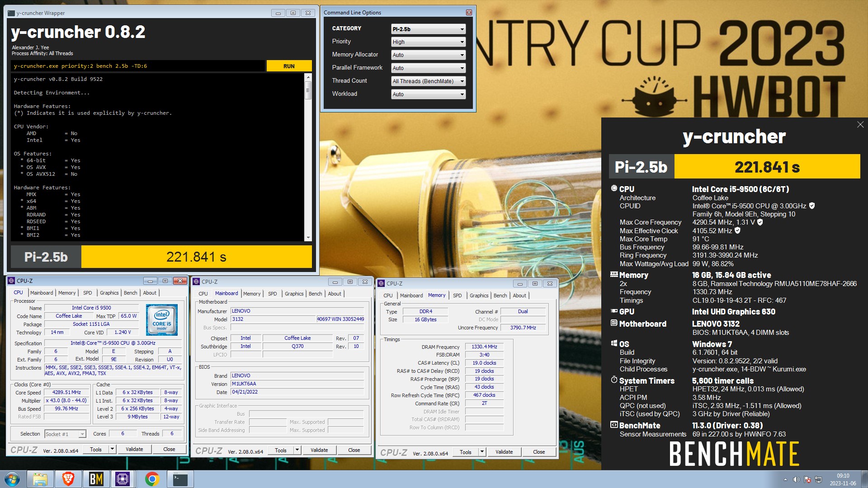Click Validate in Memory CPU-Z window
This screenshot has height=488, width=868.
coord(504,452)
